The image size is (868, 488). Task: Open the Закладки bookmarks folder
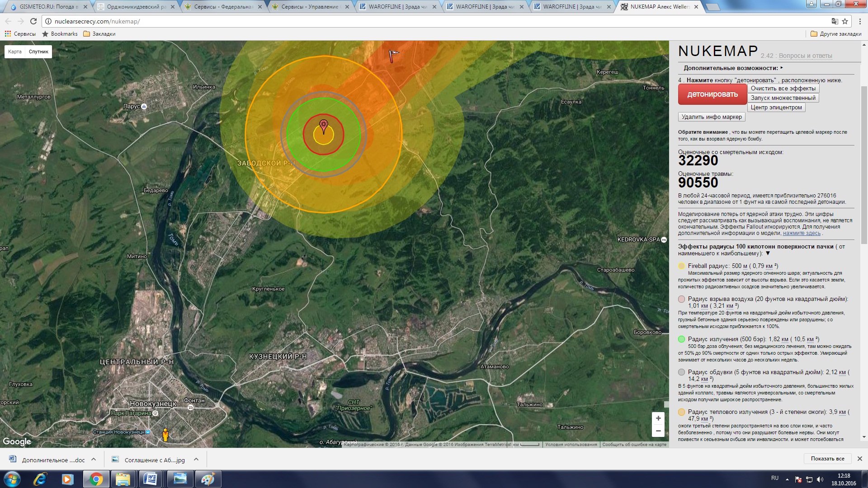coord(99,34)
